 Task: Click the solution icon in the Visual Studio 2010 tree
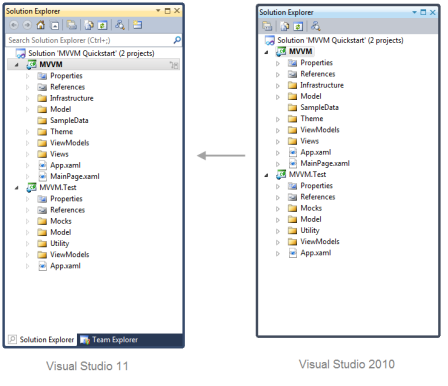click(x=270, y=41)
